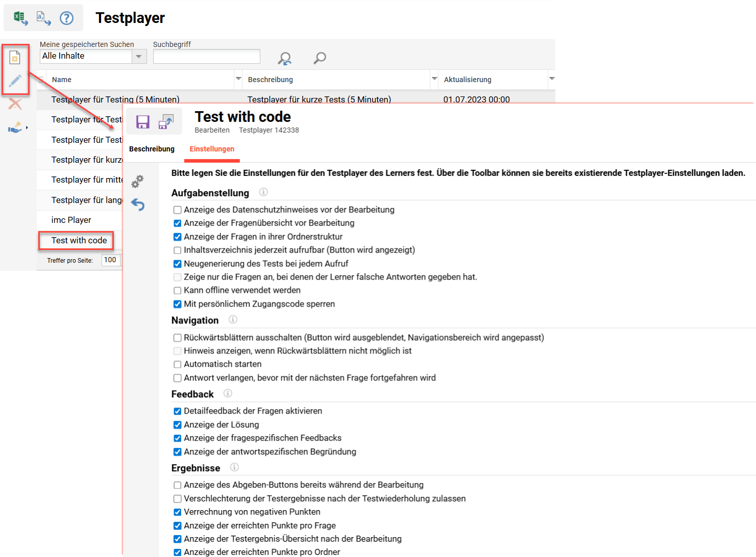
Task: Toggle Anzeige der Fragen in ihrer Ordnerstruktur
Action: [177, 237]
